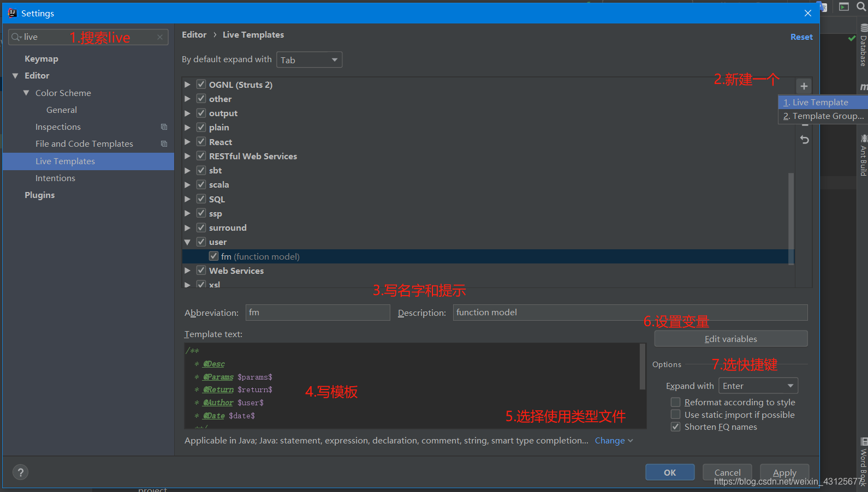Click the search magnifier in the IDE top-right corner

(x=861, y=7)
